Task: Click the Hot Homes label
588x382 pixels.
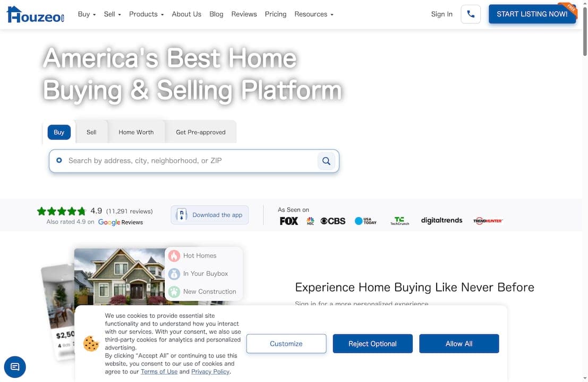Action: coord(200,256)
